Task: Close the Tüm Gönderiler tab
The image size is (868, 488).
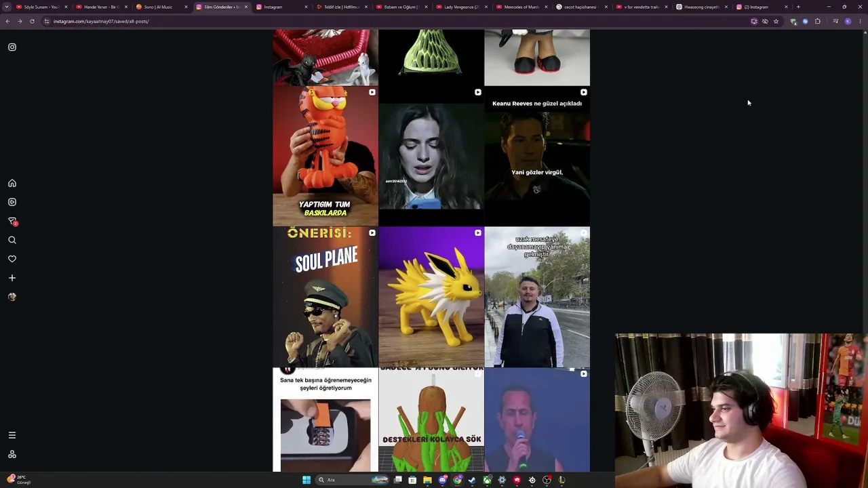Action: (245, 7)
